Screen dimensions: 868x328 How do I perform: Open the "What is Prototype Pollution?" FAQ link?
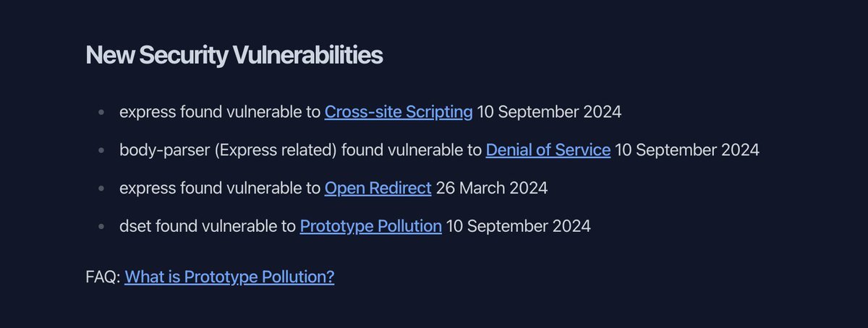coord(229,277)
